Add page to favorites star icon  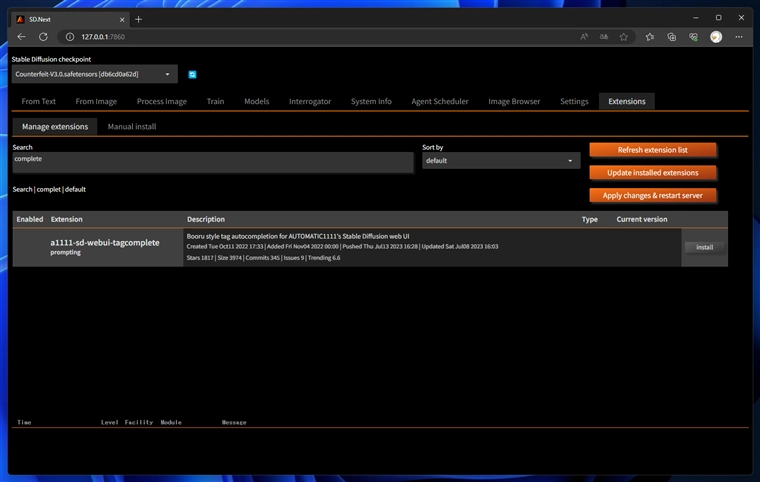[624, 37]
